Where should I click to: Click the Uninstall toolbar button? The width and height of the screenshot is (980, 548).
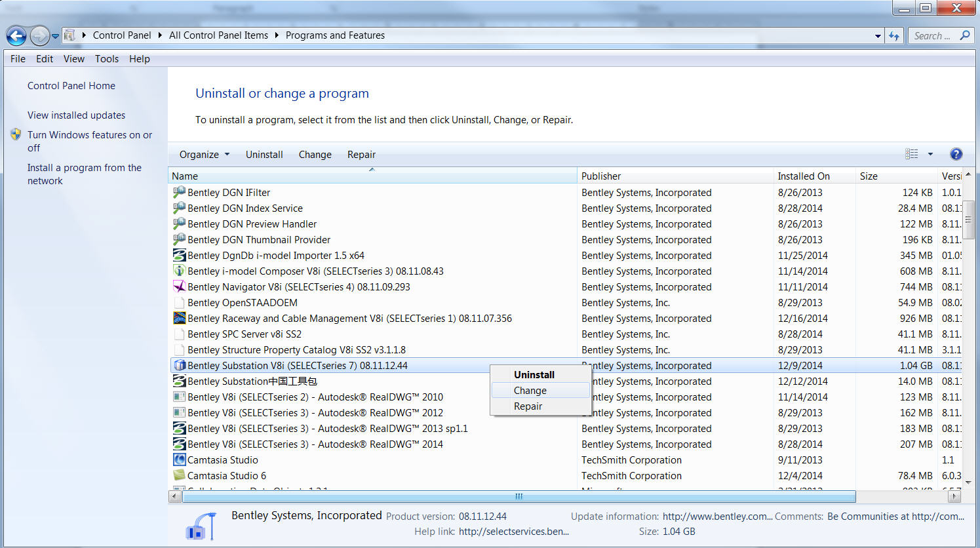coord(264,155)
